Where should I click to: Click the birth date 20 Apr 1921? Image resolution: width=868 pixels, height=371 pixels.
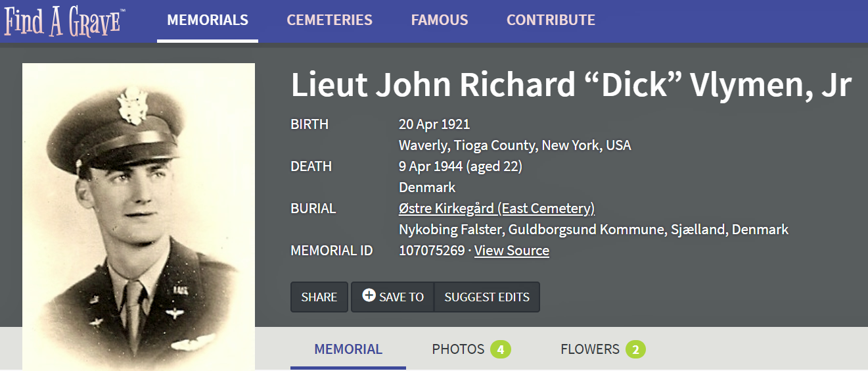point(434,124)
